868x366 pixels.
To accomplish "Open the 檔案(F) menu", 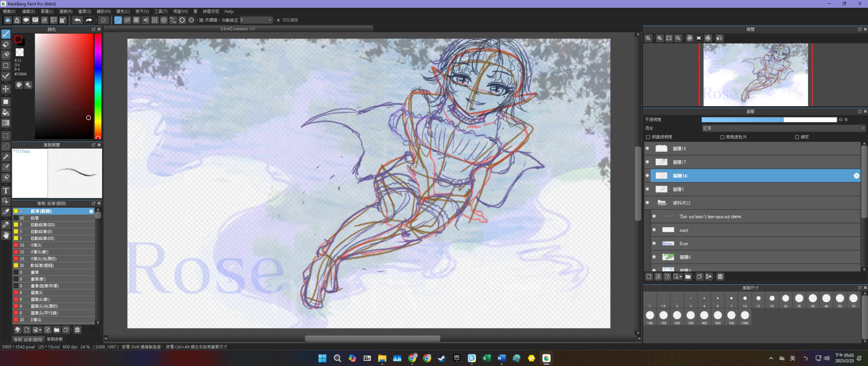I will 9,11.
